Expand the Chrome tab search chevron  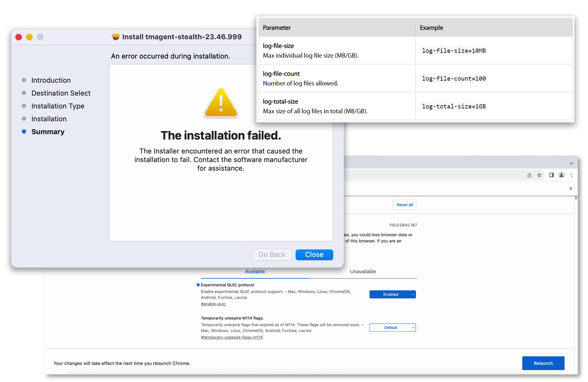pyautogui.click(x=571, y=163)
